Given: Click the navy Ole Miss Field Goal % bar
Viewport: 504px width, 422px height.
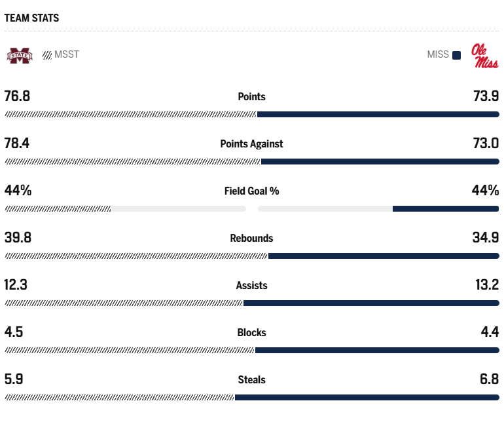Looking at the screenshot, I should pos(446,209).
